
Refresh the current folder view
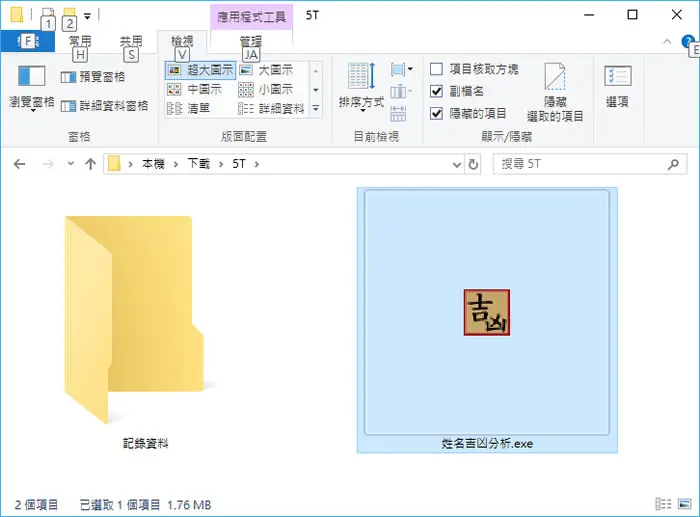(x=473, y=164)
